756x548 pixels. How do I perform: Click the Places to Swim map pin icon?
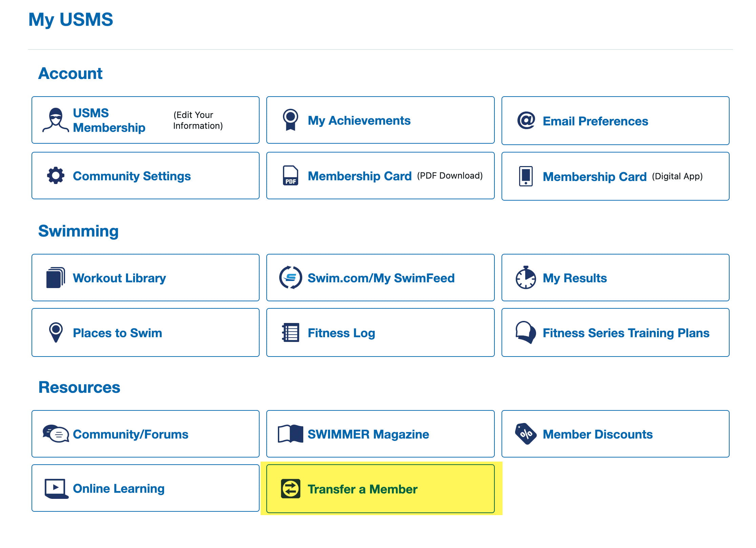[x=55, y=332]
